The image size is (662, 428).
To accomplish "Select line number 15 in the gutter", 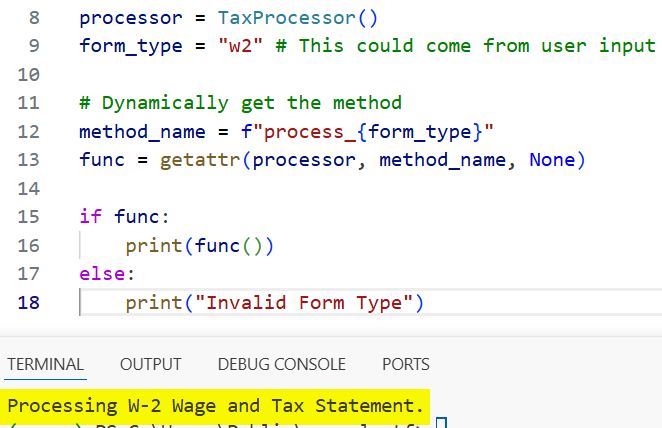I will click(29, 217).
